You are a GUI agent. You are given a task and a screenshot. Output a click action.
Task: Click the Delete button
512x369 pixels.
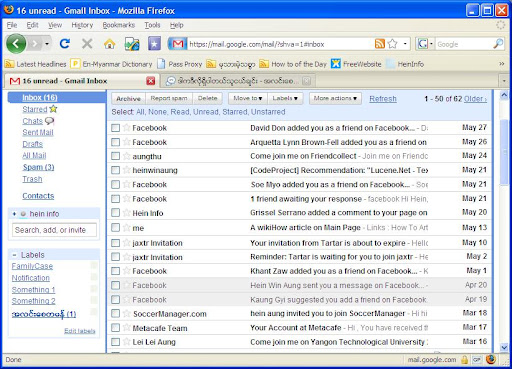(207, 98)
